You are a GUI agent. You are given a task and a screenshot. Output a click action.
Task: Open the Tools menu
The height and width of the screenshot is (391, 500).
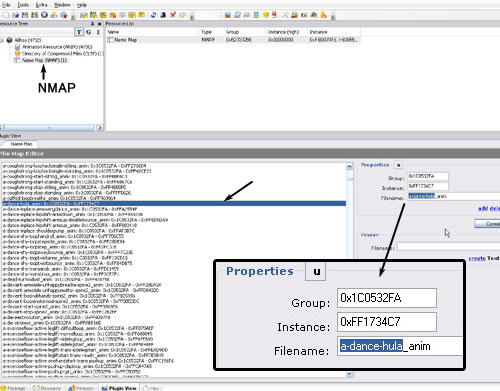point(23,5)
